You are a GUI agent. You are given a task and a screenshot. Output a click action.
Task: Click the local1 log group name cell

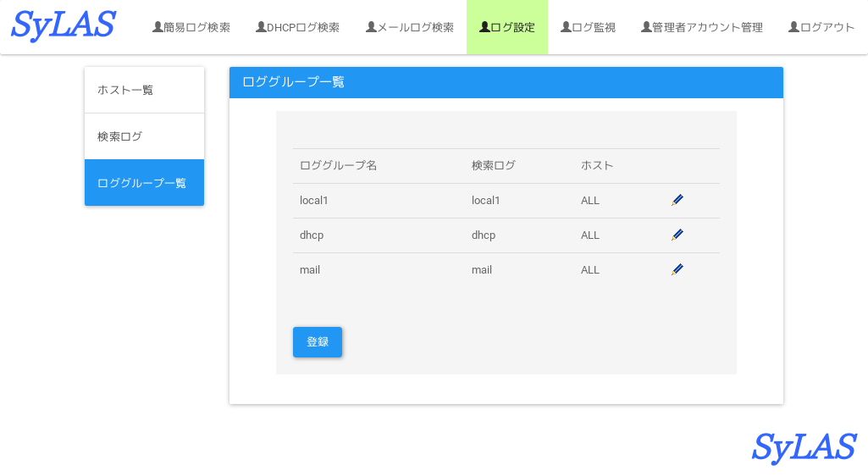tap(314, 201)
